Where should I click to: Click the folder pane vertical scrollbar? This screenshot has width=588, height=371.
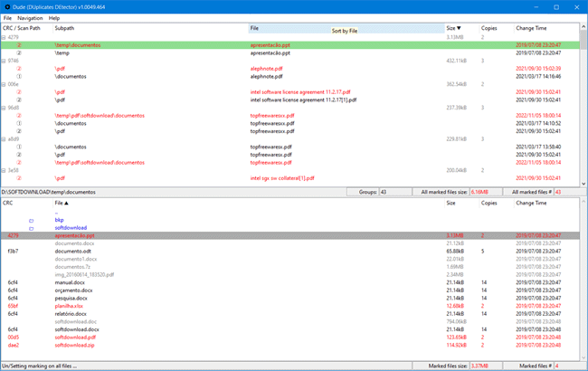583,280
